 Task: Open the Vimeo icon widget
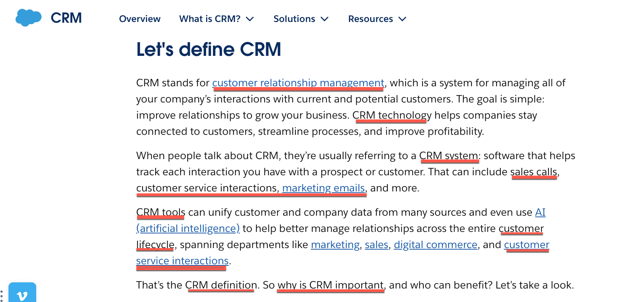coord(22,294)
